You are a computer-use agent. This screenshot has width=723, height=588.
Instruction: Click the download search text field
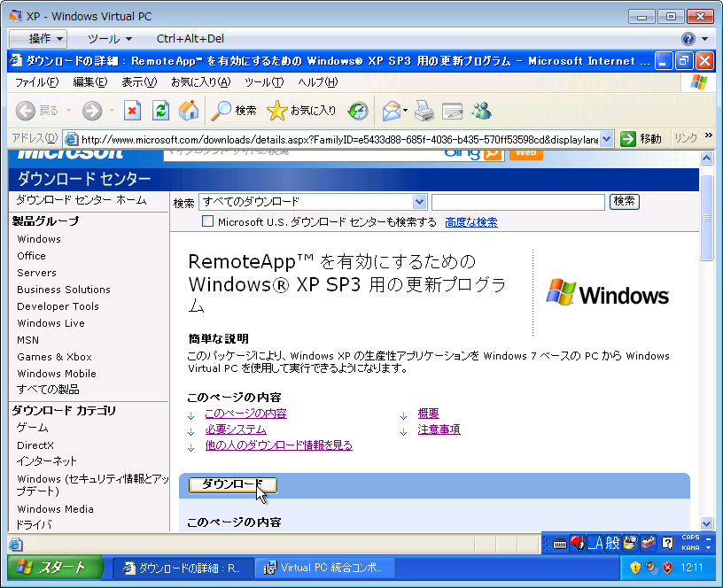tap(517, 201)
